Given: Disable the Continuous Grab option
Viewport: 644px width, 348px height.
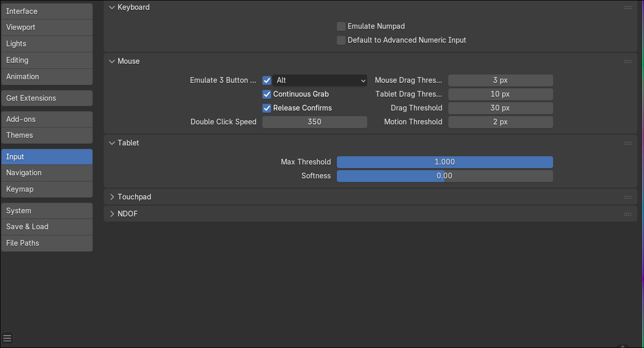Looking at the screenshot, I should (x=267, y=94).
